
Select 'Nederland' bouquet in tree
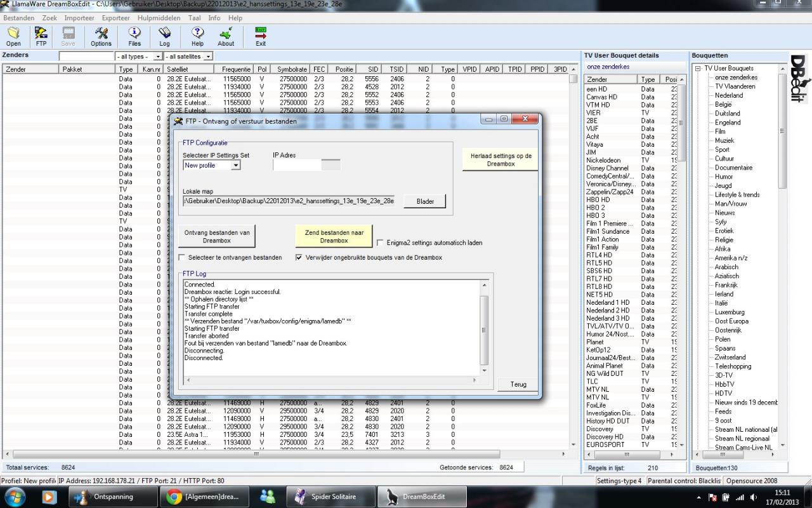pyautogui.click(x=729, y=95)
